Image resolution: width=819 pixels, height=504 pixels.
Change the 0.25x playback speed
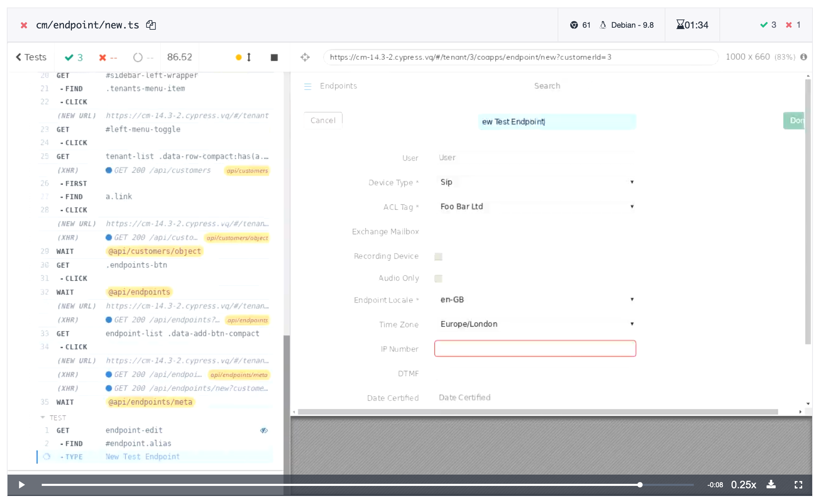(x=743, y=485)
